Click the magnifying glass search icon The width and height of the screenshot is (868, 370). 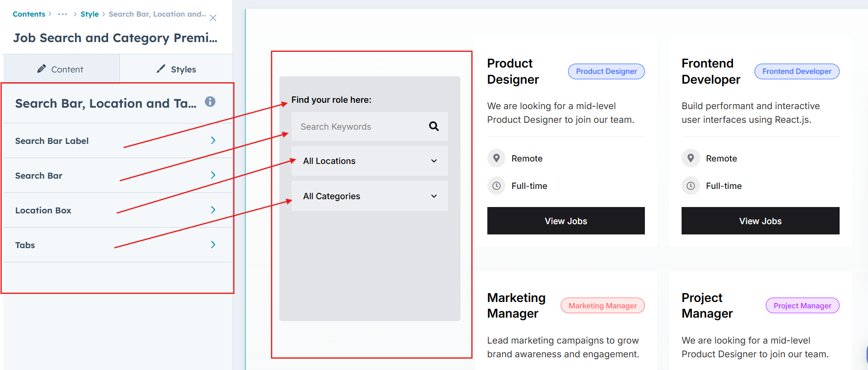[434, 126]
